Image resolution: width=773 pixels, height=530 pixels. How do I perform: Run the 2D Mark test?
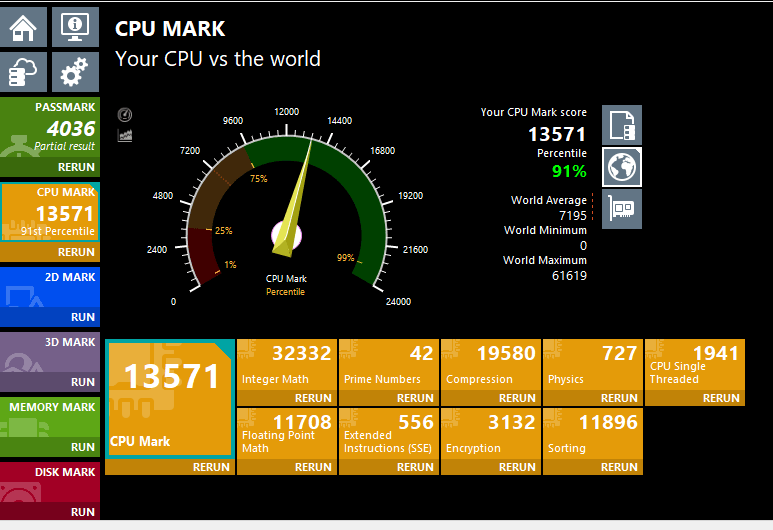pyautogui.click(x=82, y=317)
